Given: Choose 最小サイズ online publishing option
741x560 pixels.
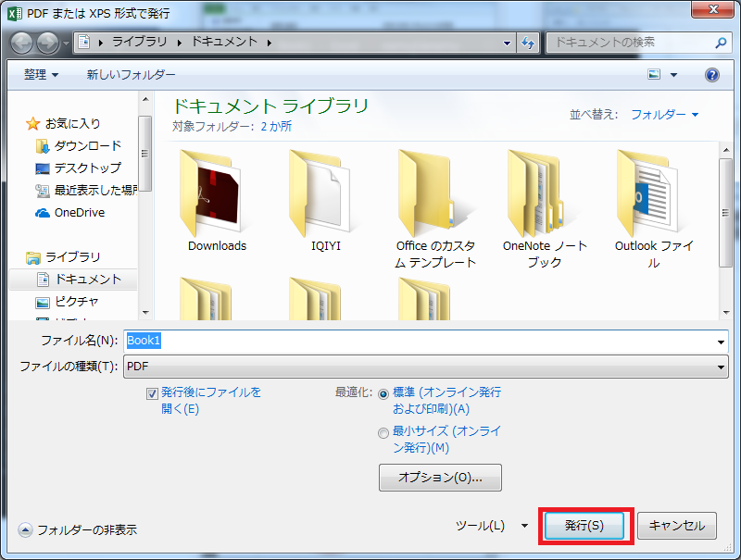Looking at the screenshot, I should point(383,432).
